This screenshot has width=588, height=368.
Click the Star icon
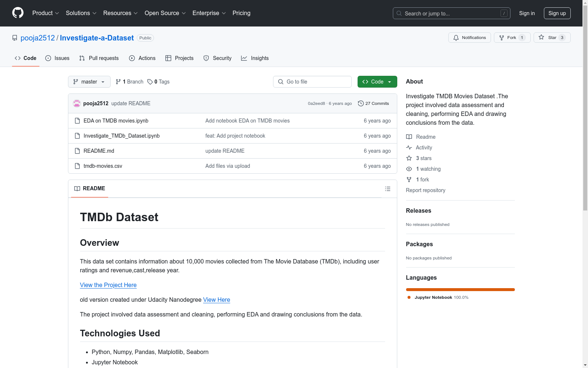[541, 38]
